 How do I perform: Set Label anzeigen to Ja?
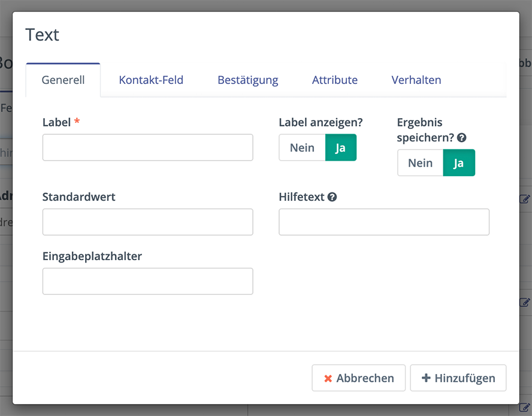[340, 147]
